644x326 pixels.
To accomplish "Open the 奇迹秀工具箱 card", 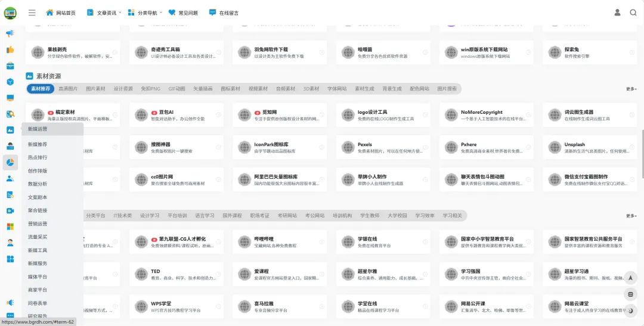I will [x=177, y=52].
